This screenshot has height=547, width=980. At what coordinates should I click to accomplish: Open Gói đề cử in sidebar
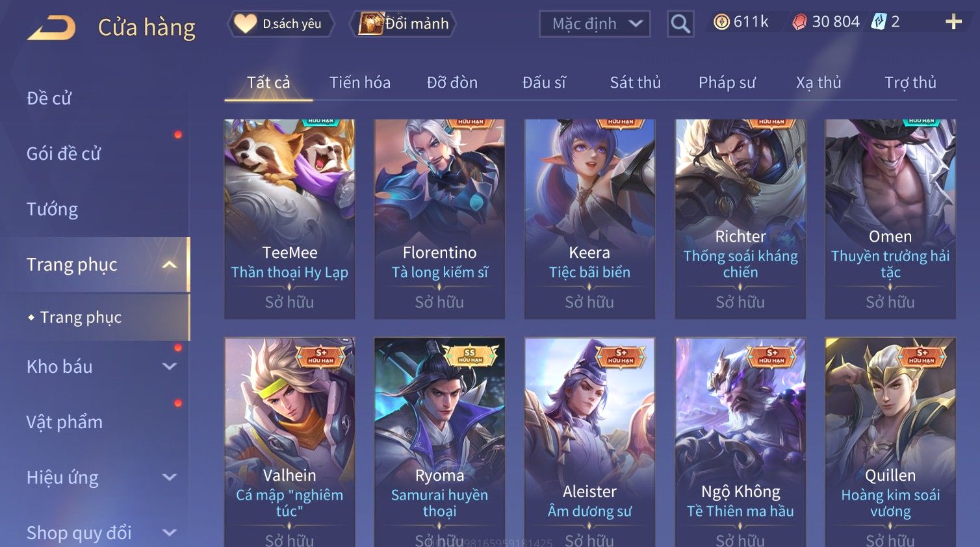[x=64, y=154]
